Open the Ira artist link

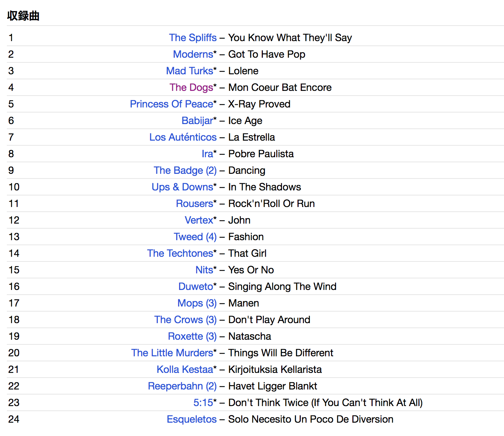(207, 154)
